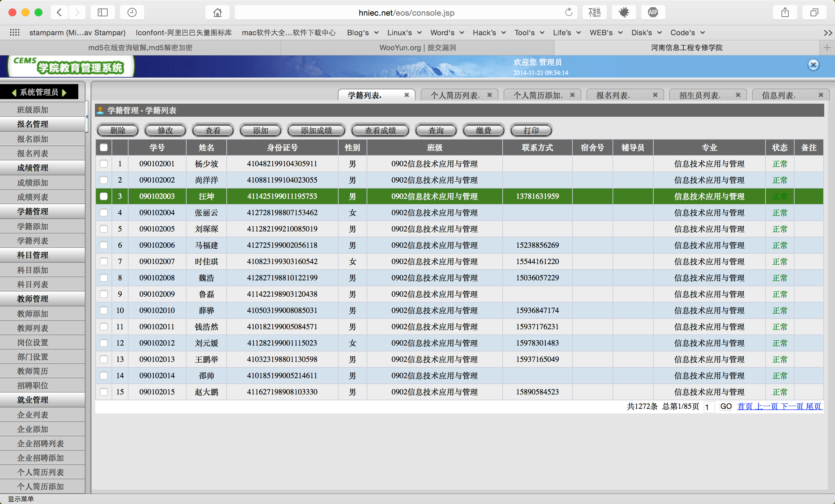The width and height of the screenshot is (835, 504).
Task: Click the 添加成绩 button
Action: click(x=316, y=130)
